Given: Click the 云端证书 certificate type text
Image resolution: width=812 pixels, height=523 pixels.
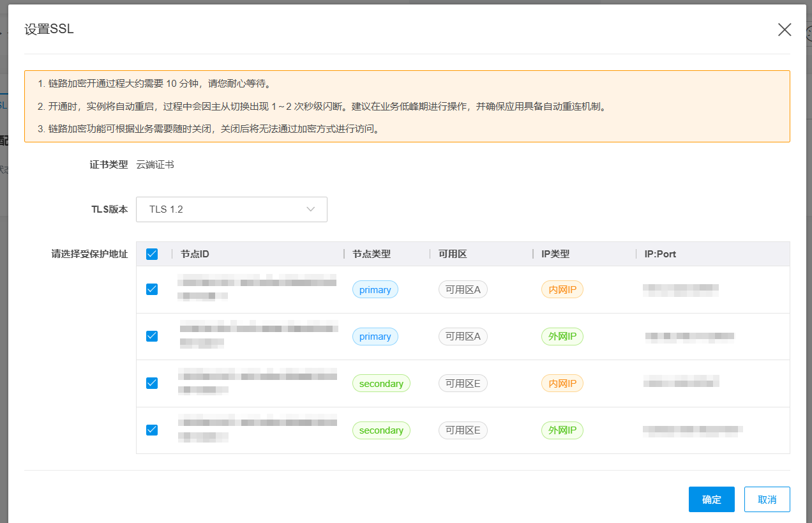Looking at the screenshot, I should point(155,165).
